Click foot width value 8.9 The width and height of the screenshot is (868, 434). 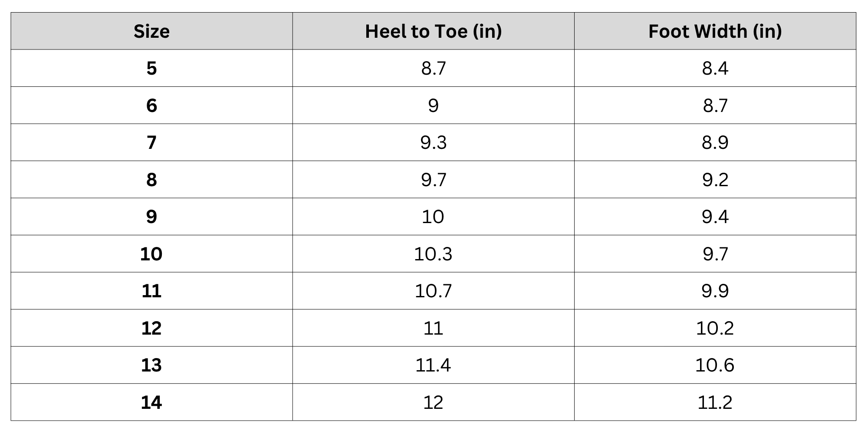[715, 142]
